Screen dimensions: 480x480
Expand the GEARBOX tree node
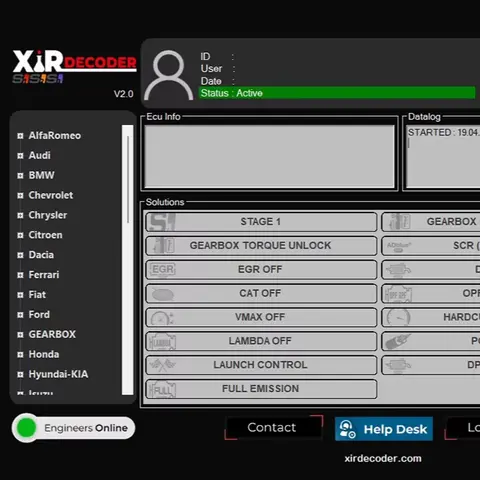[x=20, y=335]
